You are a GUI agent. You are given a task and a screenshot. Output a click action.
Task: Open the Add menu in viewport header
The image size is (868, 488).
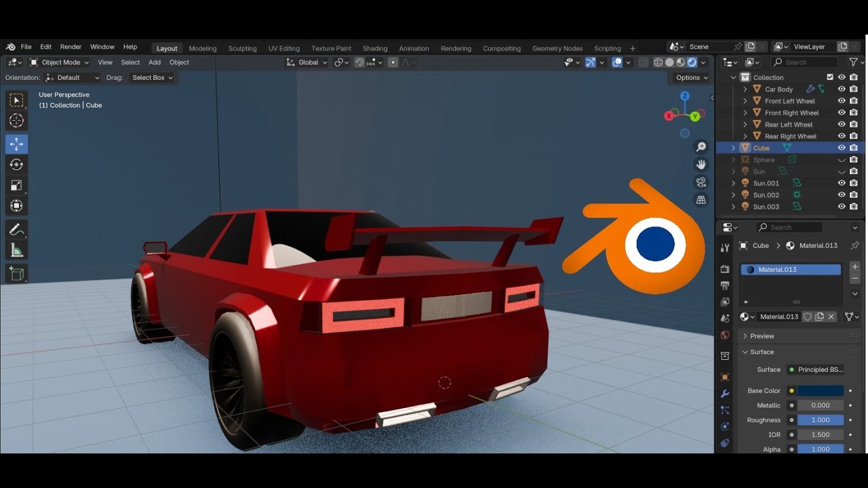[x=155, y=62]
